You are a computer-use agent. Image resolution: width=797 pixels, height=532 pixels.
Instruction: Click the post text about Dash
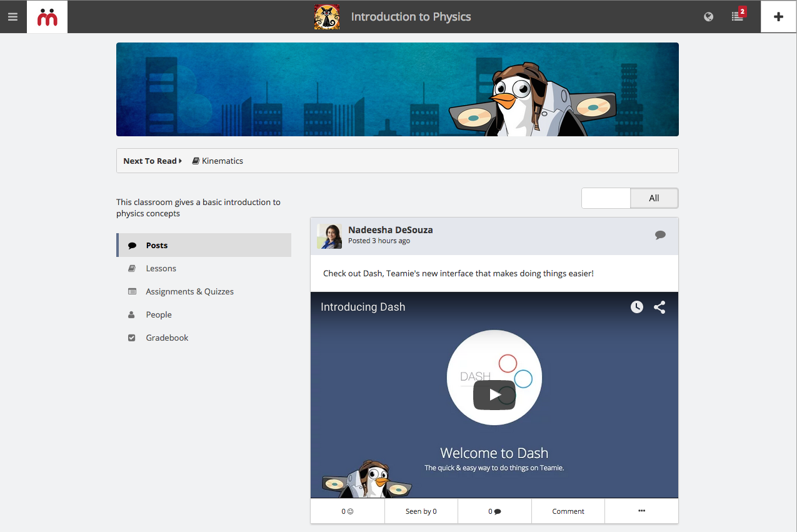tap(458, 273)
